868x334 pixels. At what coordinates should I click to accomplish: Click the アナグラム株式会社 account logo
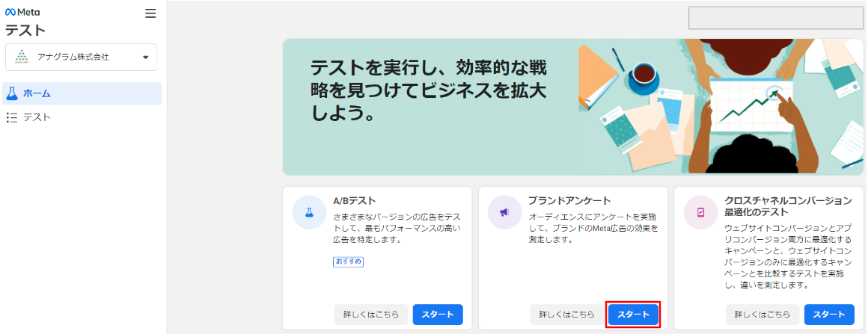pos(22,57)
